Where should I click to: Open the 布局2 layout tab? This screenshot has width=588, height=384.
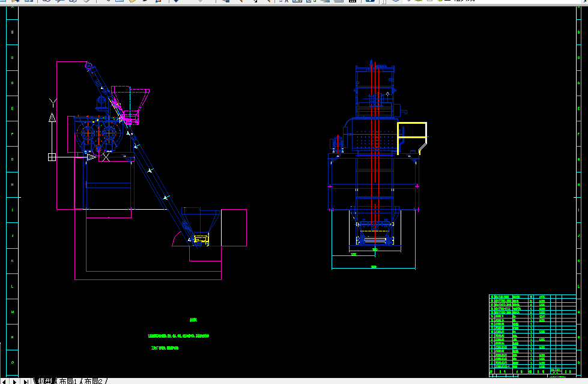pyautogui.click(x=93, y=381)
